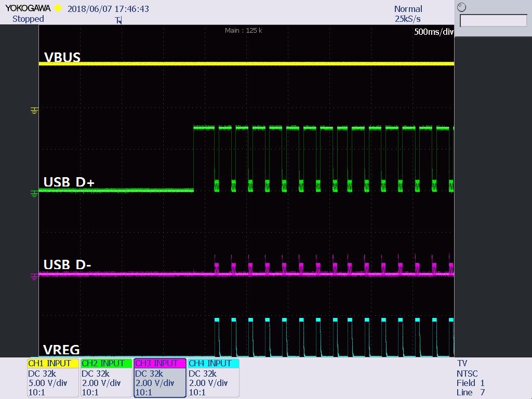
Task: Click the date and time stamp 2018/06/07
Action: (108, 9)
